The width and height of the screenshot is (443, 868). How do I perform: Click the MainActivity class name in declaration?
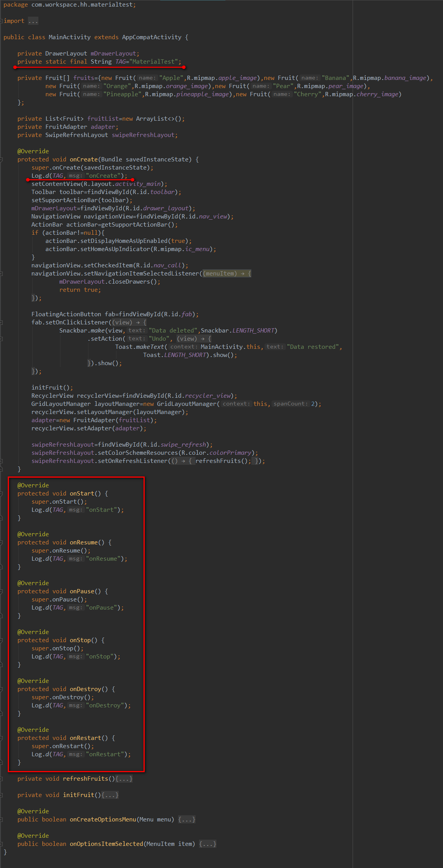click(x=69, y=37)
